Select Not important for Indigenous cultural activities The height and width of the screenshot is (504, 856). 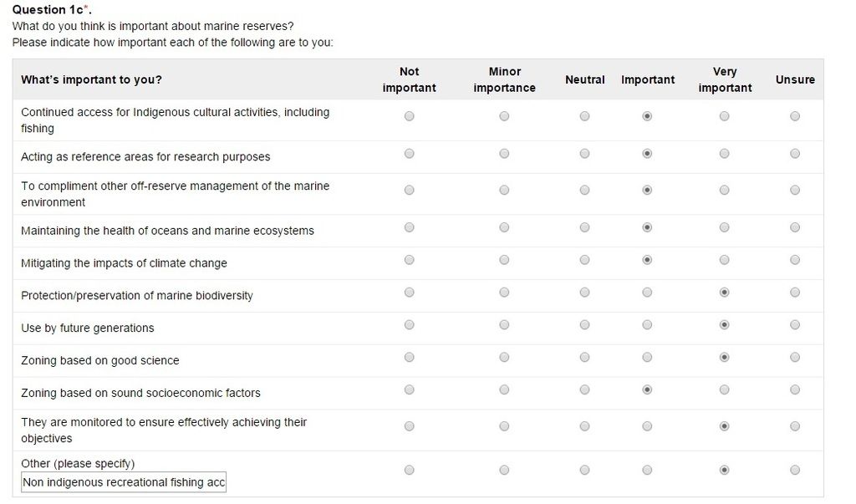tap(409, 116)
